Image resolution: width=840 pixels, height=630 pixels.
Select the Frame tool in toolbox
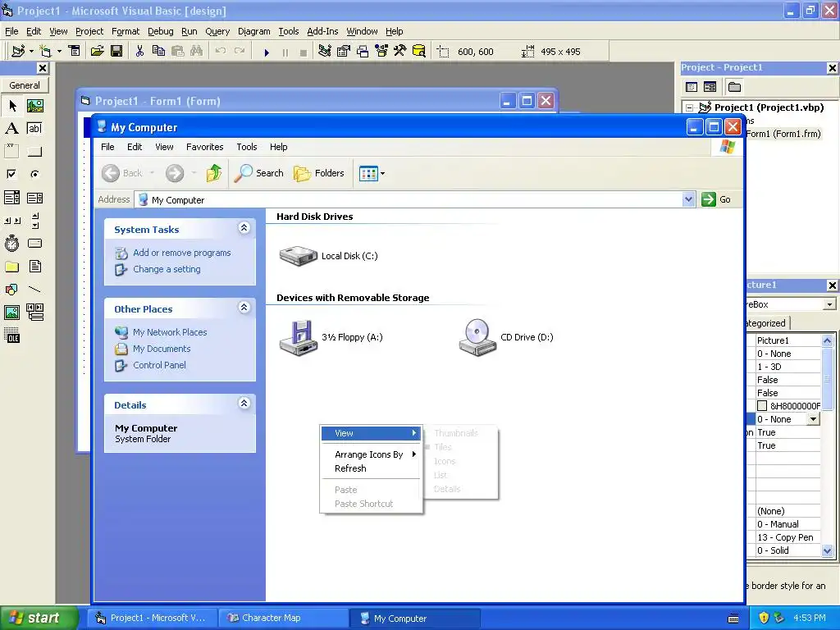(x=11, y=151)
